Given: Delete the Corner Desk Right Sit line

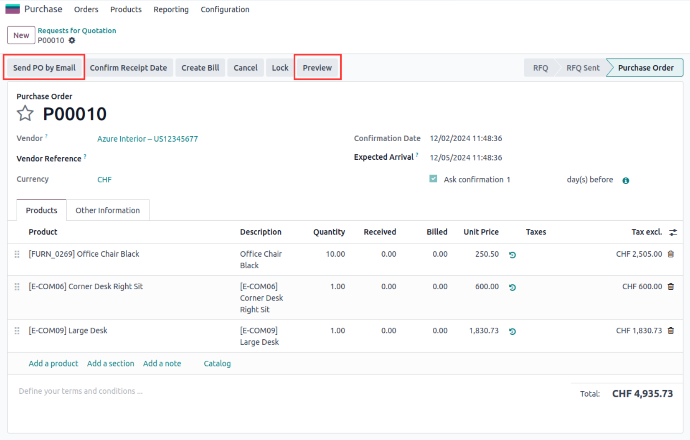Looking at the screenshot, I should pos(671,286).
